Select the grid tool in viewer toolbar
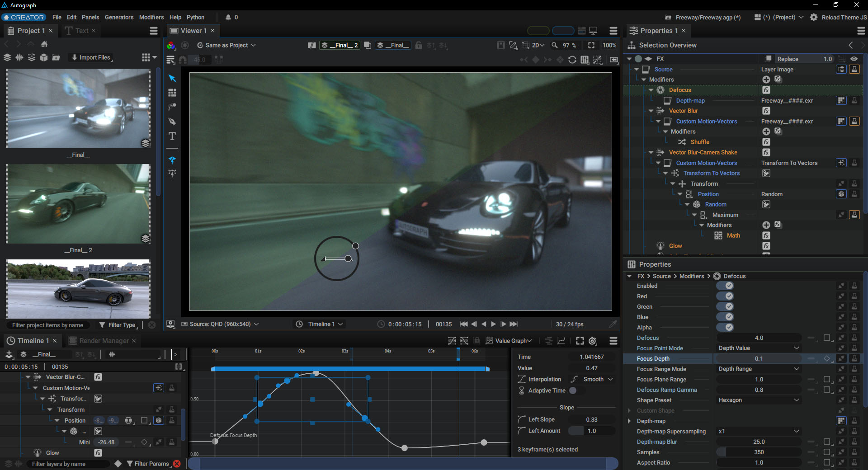 pos(172,93)
